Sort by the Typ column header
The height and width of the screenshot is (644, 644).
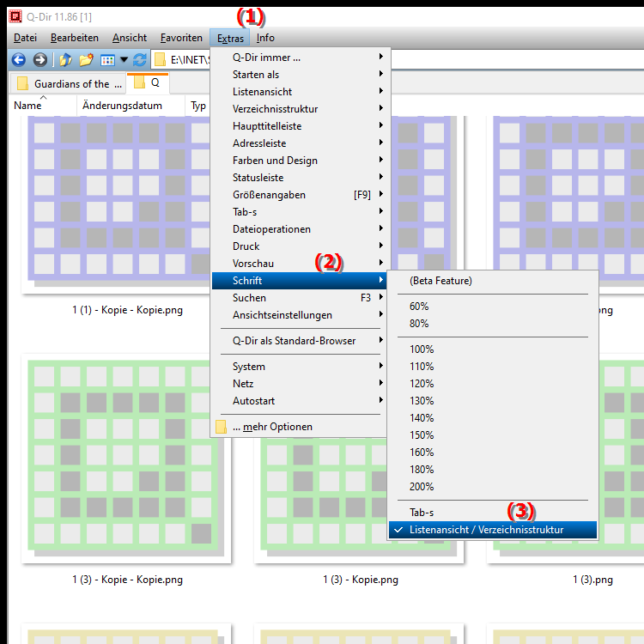coord(198,106)
